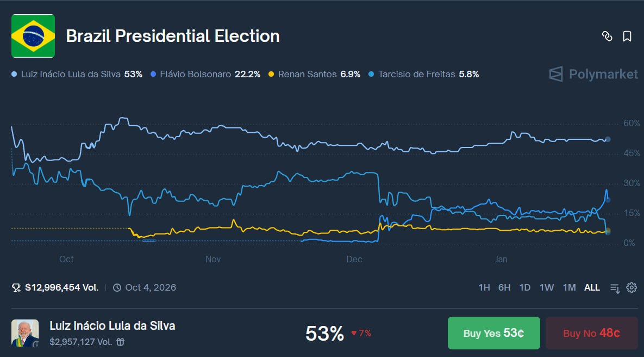Select the 1W time range
The image size is (644, 357).
coord(546,287)
